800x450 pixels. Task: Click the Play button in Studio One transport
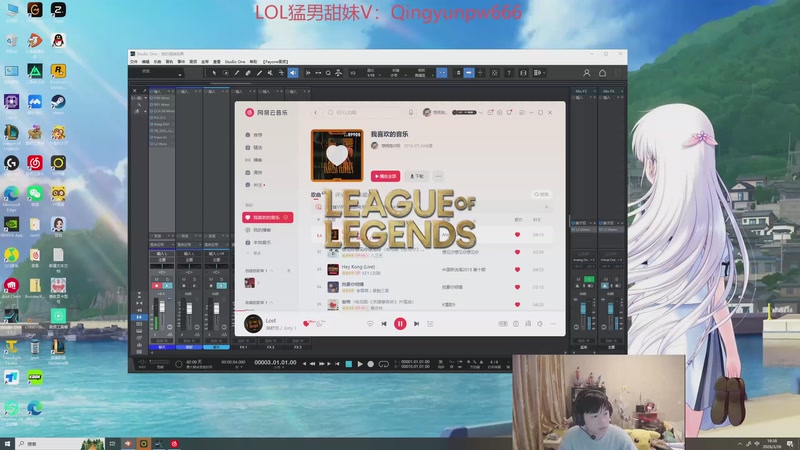360,364
